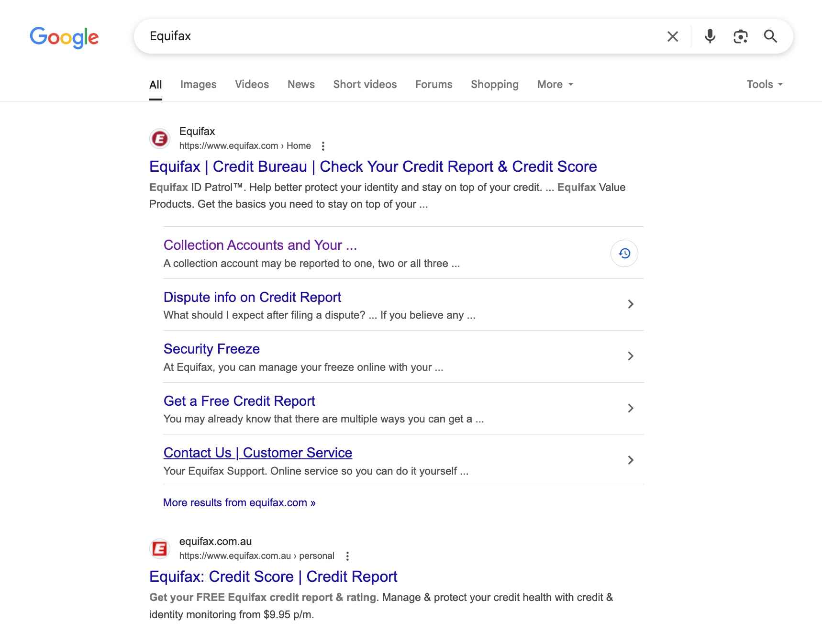Open the Tools dropdown
The height and width of the screenshot is (644, 822).
[765, 85]
